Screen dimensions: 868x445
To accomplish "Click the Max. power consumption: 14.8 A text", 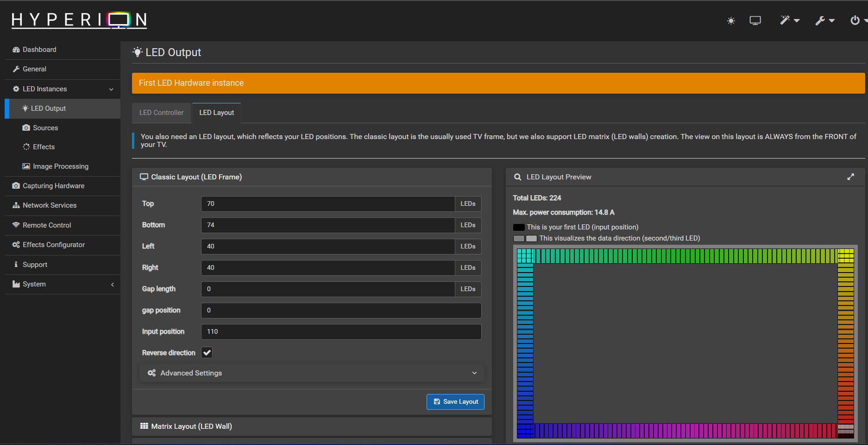I will tap(564, 212).
